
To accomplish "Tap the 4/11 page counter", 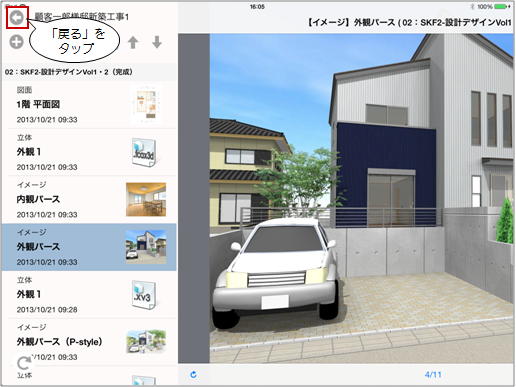I will 433,375.
